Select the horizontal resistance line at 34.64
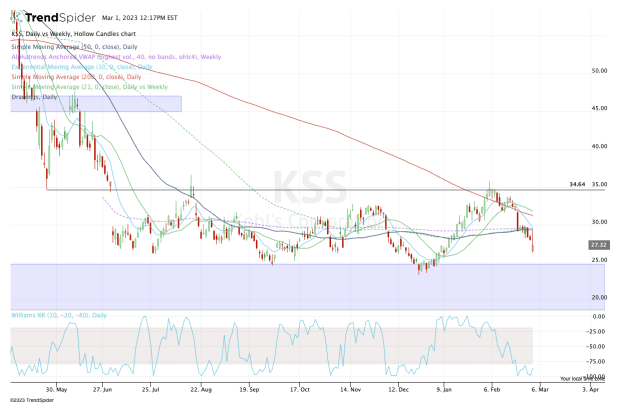620x405 pixels. 300,189
